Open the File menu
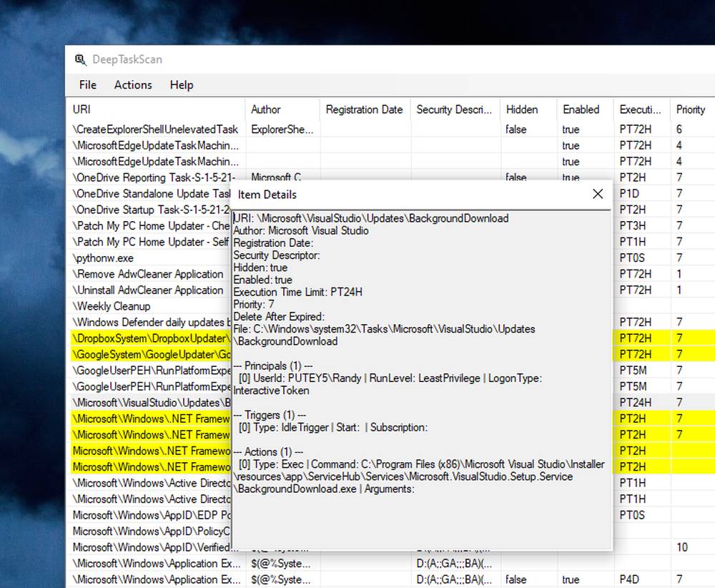This screenshot has height=588, width=715. [x=87, y=85]
